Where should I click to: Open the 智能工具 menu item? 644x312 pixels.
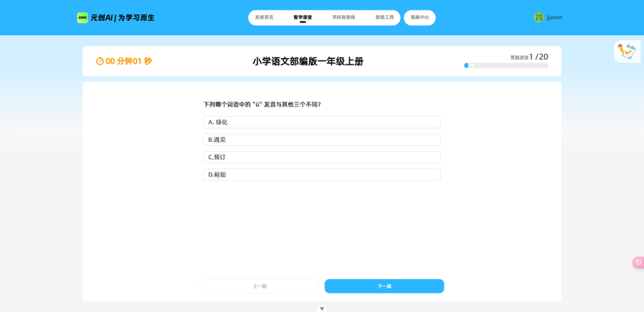(x=385, y=18)
